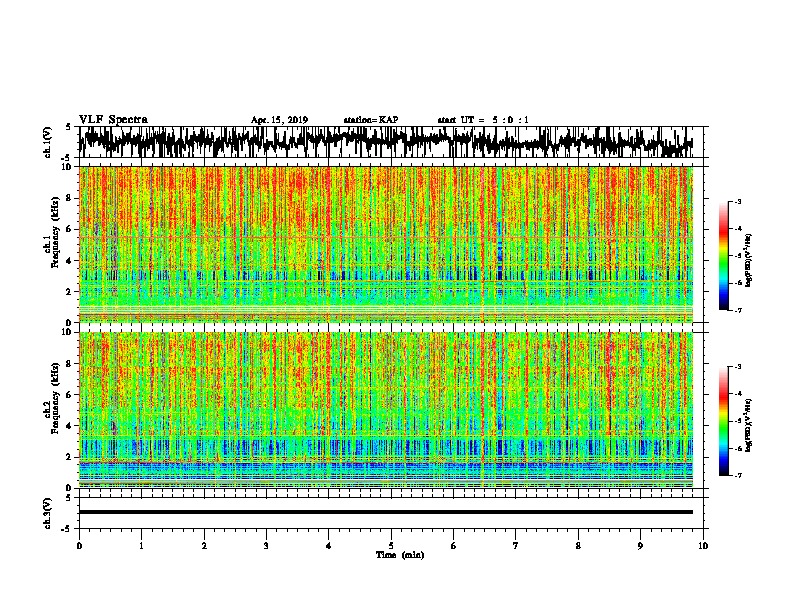This screenshot has height=612, width=792.
Task: Click the ch.2 frequency axis '6' tick label
Action: point(70,395)
